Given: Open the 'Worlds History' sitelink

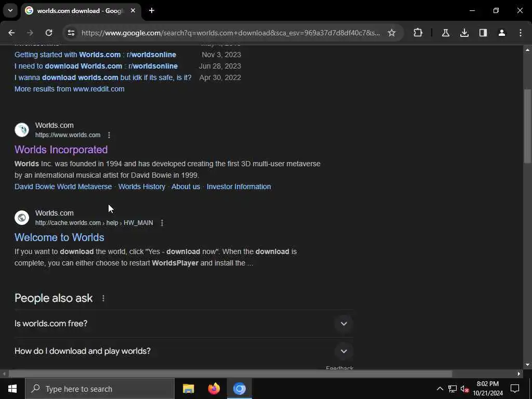Looking at the screenshot, I should (142, 187).
